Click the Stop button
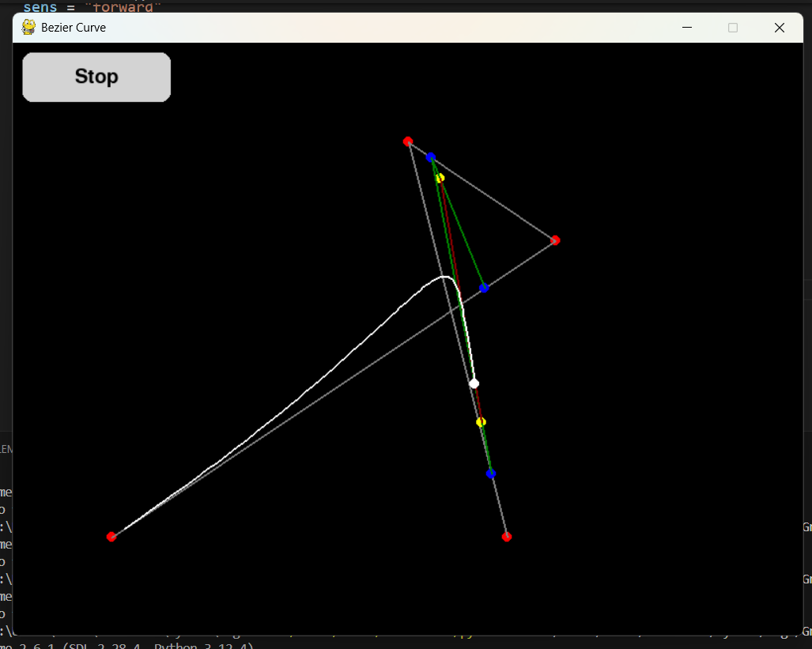This screenshot has height=649, width=812. click(96, 77)
